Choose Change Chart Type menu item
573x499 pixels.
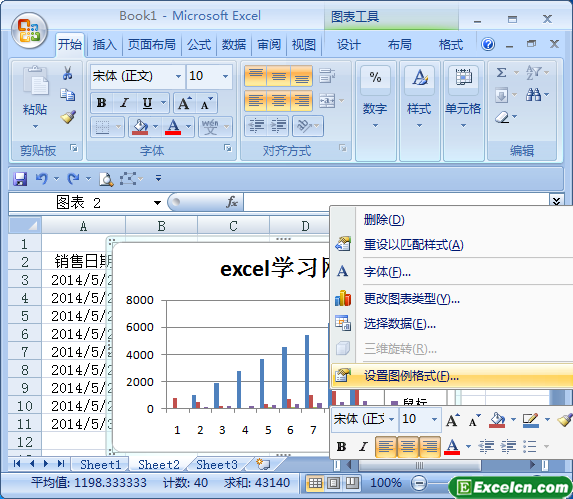coord(452,299)
